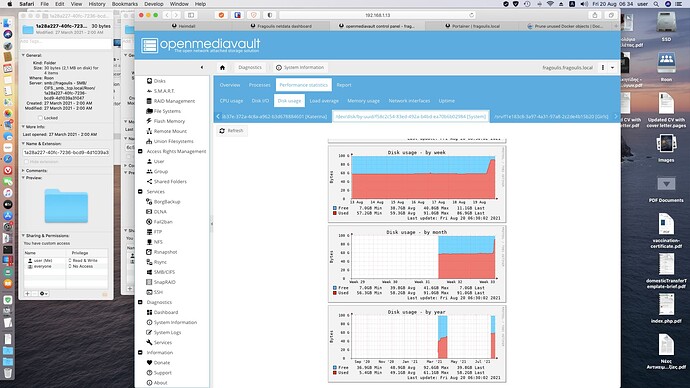Open Remote Mount in the sidebar
Viewport: 690px width, 388px height.
click(x=166, y=131)
